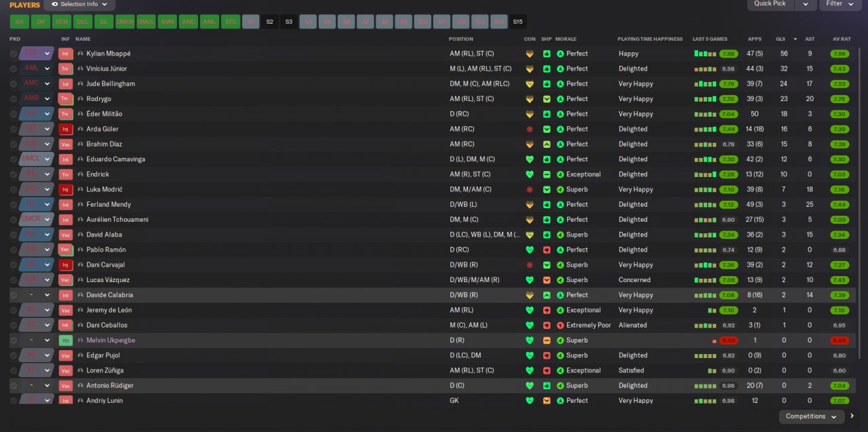The image size is (868, 432).
Task: Click Dani Carvajal's red condition icon
Action: pyautogui.click(x=530, y=264)
